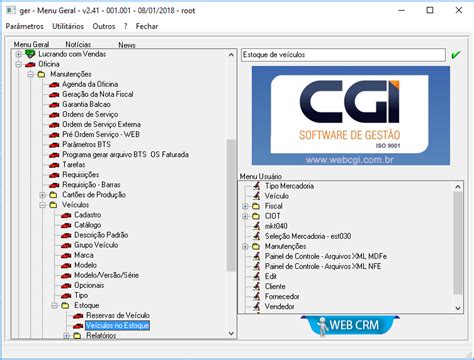Open the Parâmetros menu
Screen dimensions: 474x360
pyautogui.click(x=25, y=26)
